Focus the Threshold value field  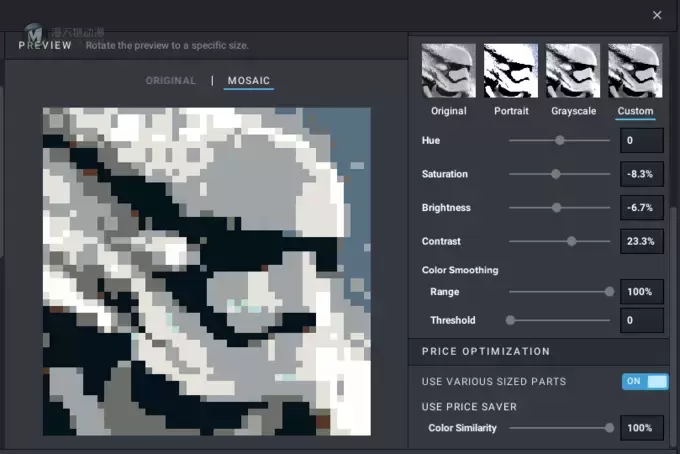pyautogui.click(x=641, y=320)
